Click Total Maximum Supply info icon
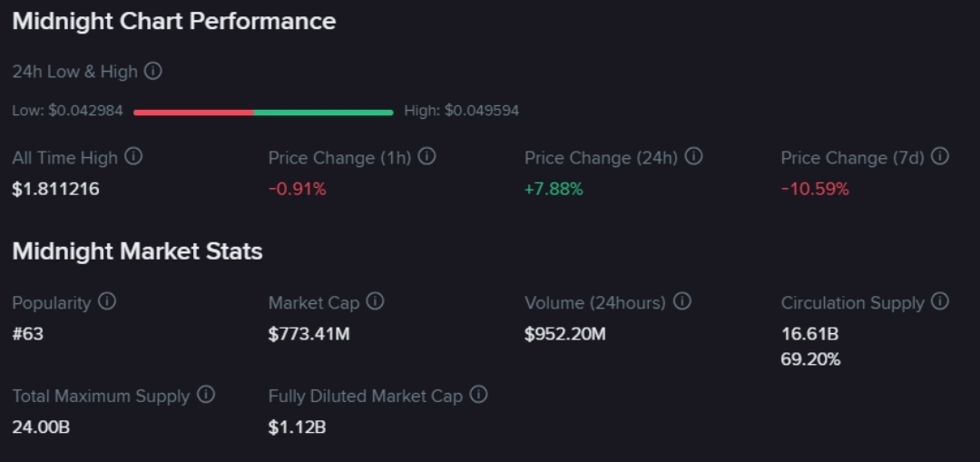The height and width of the screenshot is (462, 980). pos(206,395)
